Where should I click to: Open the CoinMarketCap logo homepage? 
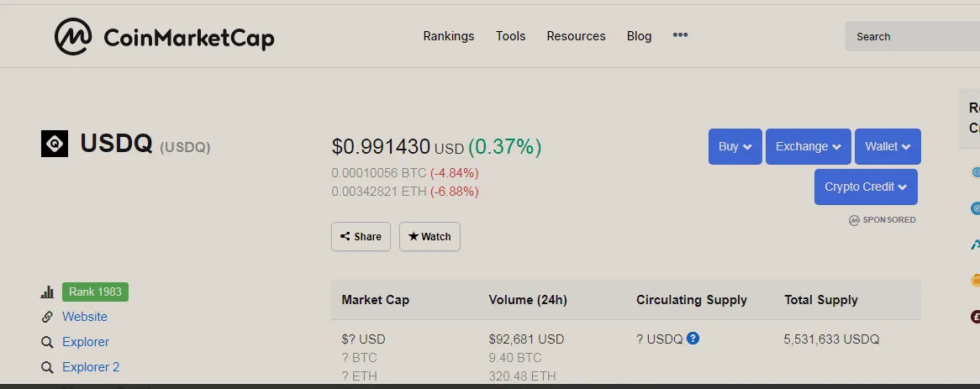165,36
